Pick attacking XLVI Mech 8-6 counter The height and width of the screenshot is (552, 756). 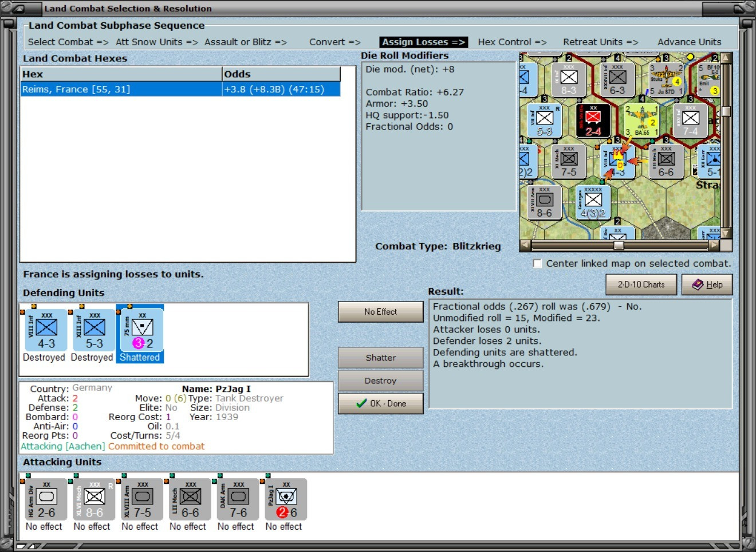(94, 499)
